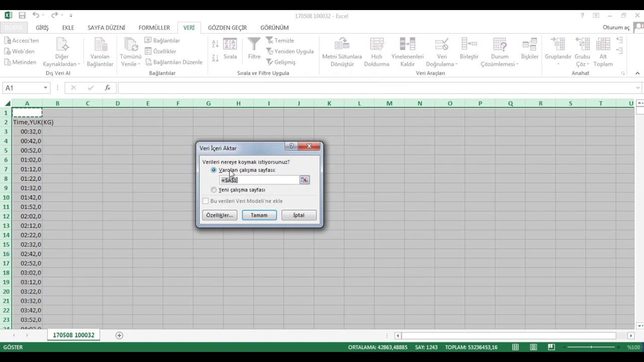The image size is (644, 362).
Task: Open the Sırala sort dialog
Action: tap(230, 48)
